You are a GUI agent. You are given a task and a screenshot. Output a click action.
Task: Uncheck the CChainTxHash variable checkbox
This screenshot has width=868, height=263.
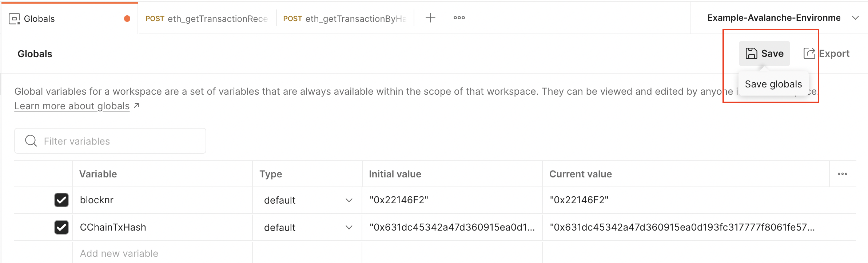pyautogui.click(x=61, y=227)
